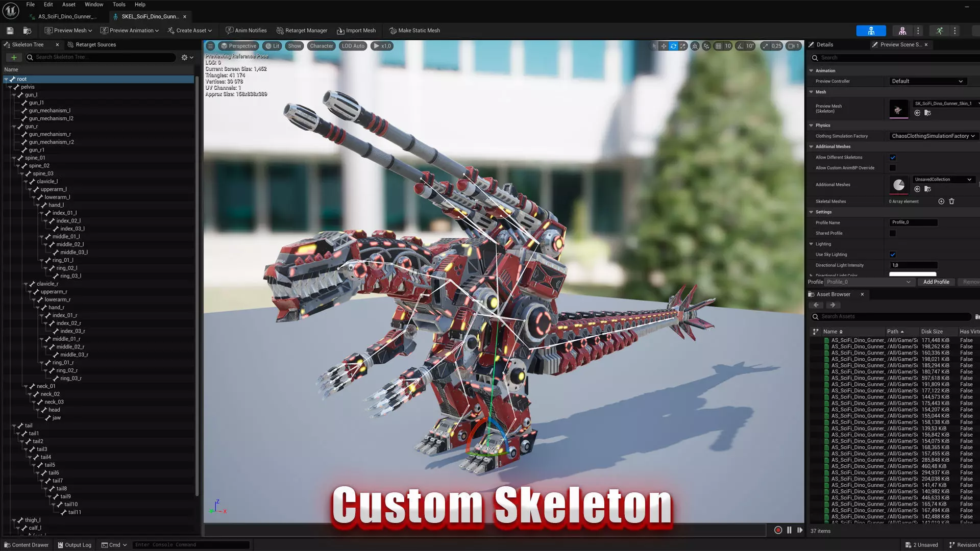Click the Add Profile button
Screen dimensions: 980x551
coord(936,282)
